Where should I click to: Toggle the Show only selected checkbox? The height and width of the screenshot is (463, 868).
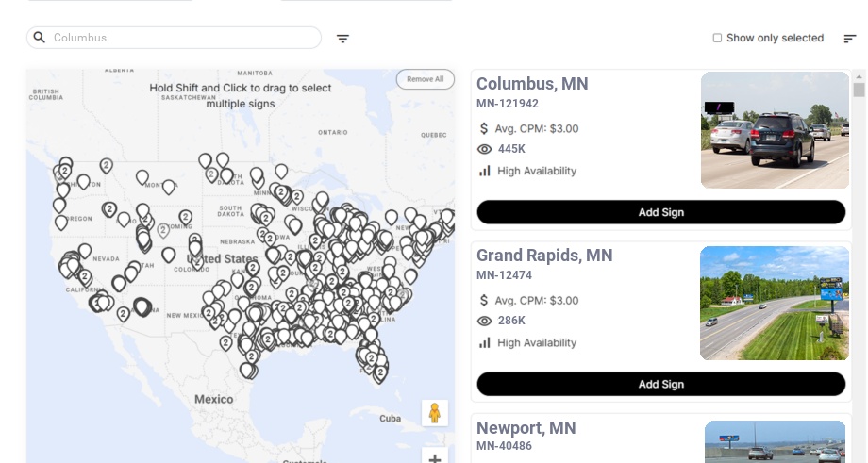tap(717, 39)
